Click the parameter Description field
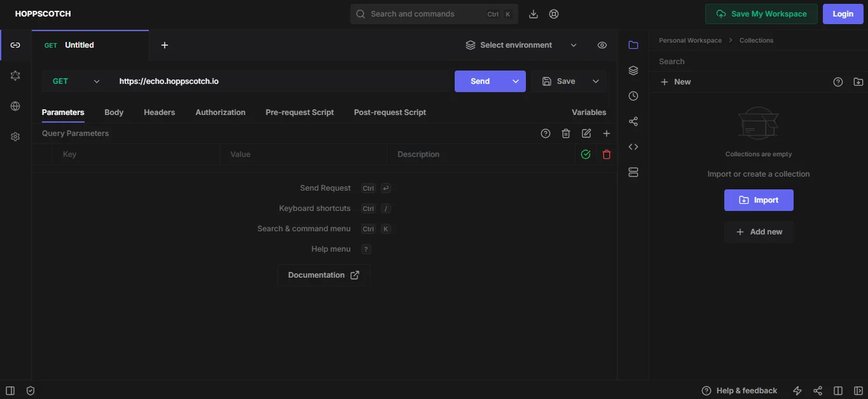The width and height of the screenshot is (868, 399). [481, 154]
